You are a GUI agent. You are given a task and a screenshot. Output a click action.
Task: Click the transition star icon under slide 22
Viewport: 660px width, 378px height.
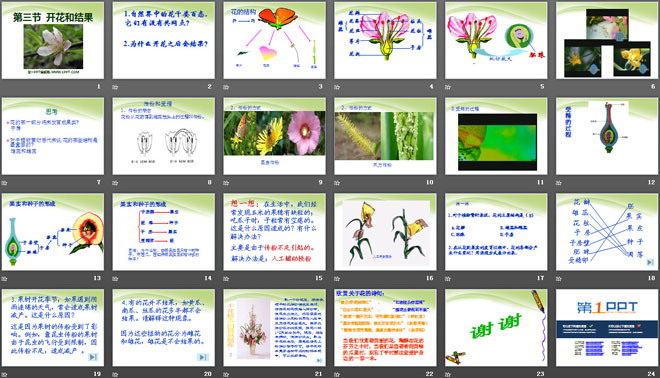[x=337, y=374]
